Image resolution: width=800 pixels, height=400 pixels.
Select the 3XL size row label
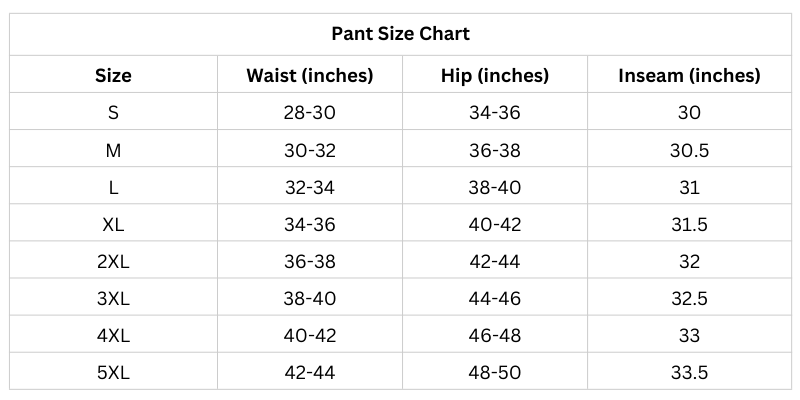113,299
